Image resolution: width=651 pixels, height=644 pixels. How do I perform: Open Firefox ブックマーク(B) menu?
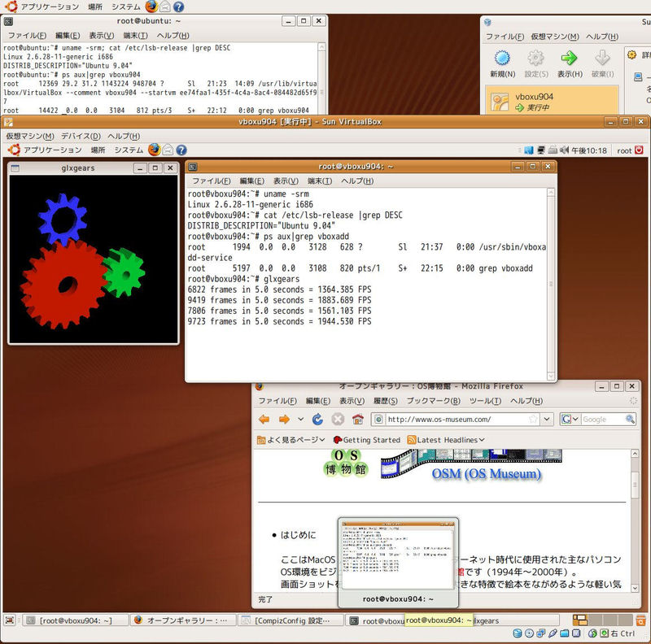point(434,401)
